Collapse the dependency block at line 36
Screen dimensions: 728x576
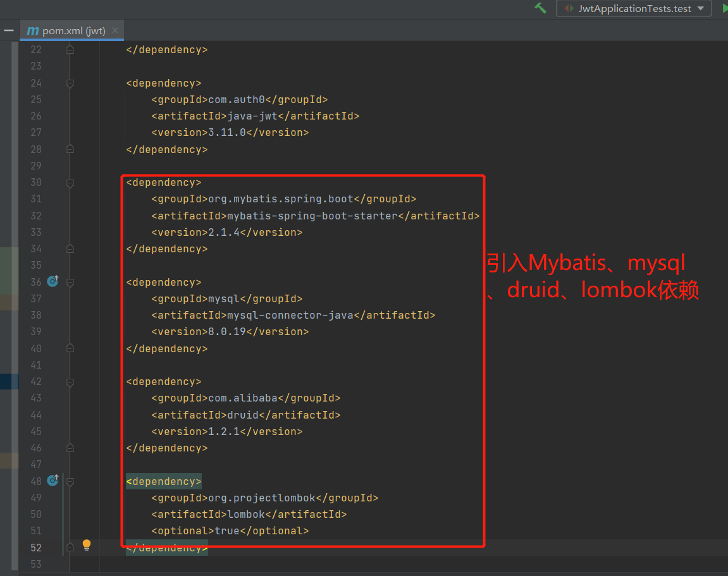70,283
